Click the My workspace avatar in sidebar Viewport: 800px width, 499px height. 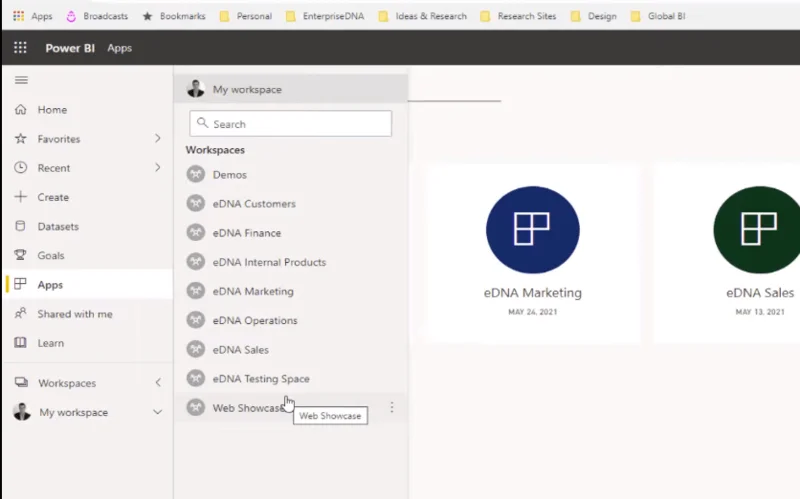(x=22, y=411)
